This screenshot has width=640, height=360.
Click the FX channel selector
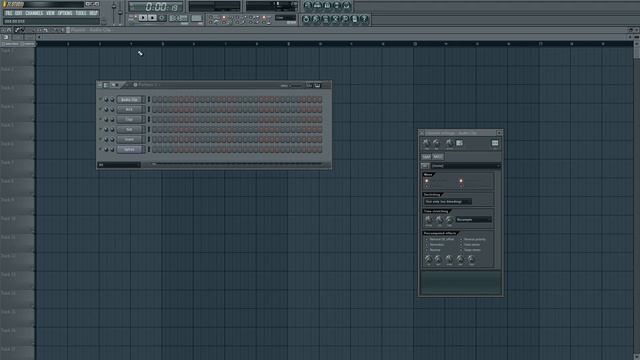tap(495, 143)
